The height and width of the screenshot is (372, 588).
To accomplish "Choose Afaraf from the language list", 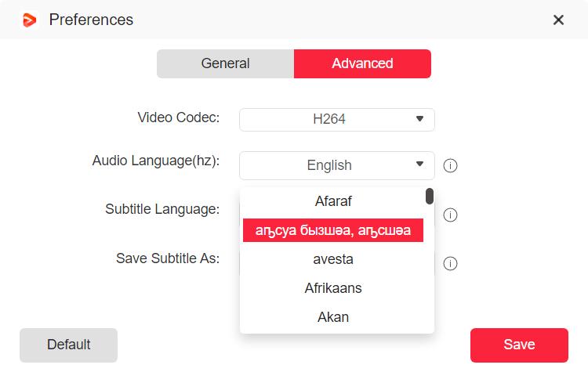I will point(333,201).
